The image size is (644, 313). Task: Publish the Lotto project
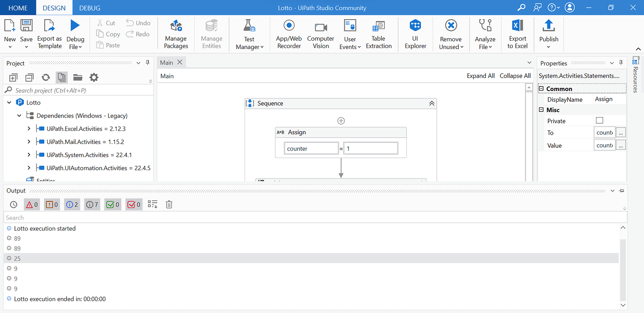pos(548,34)
